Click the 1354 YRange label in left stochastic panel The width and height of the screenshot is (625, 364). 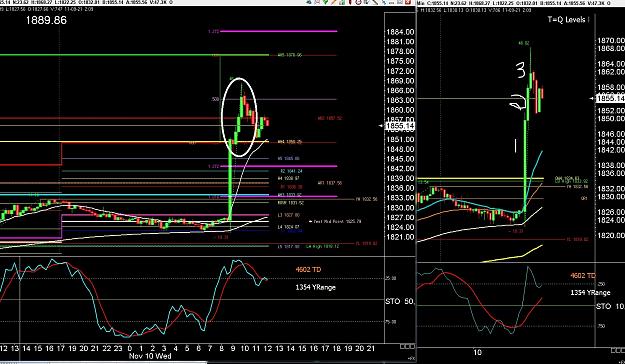coord(315,287)
